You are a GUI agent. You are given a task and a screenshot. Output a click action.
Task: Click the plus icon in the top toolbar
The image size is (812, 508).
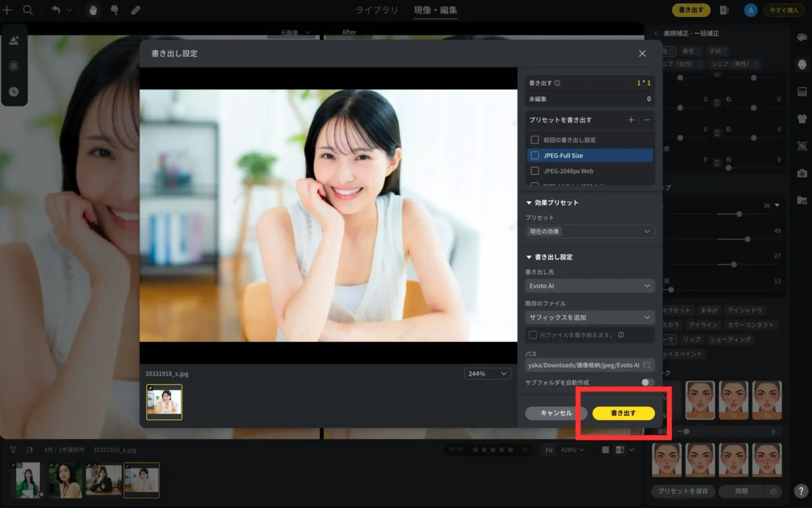tap(7, 10)
